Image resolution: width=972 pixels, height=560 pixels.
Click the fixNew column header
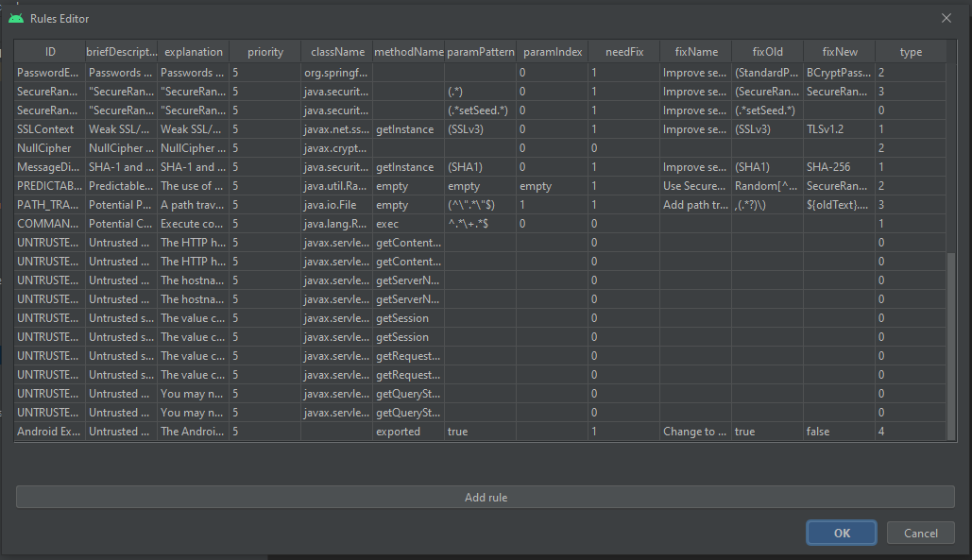click(840, 52)
